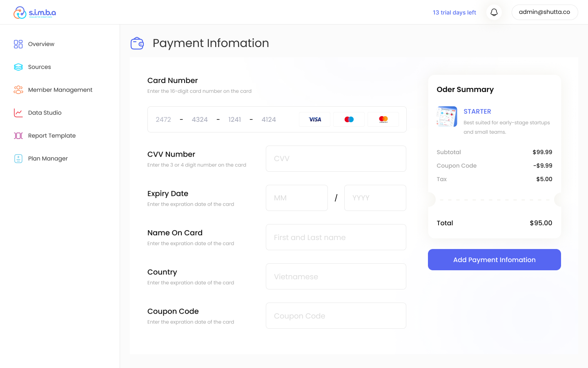Click the STARTER plan name
The image size is (588, 368).
477,112
